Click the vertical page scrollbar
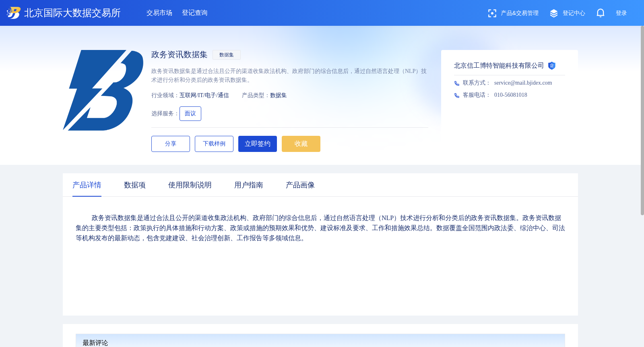Viewport: 644px width, 347px height. click(642, 121)
